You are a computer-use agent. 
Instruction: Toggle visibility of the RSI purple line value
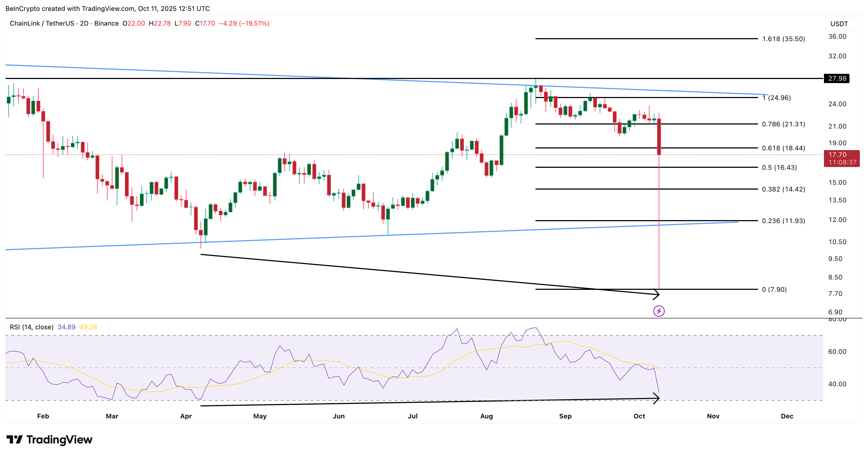66,327
